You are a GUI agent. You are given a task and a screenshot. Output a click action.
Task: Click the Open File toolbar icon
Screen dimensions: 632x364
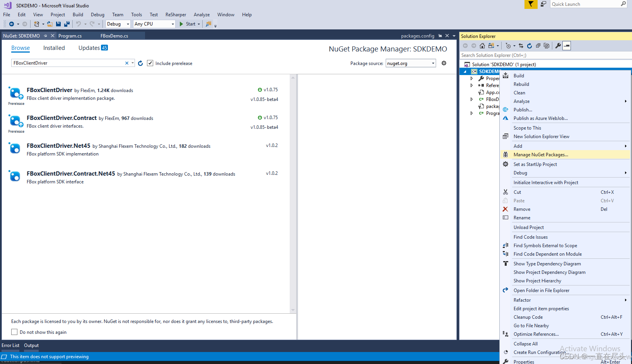[x=50, y=24]
